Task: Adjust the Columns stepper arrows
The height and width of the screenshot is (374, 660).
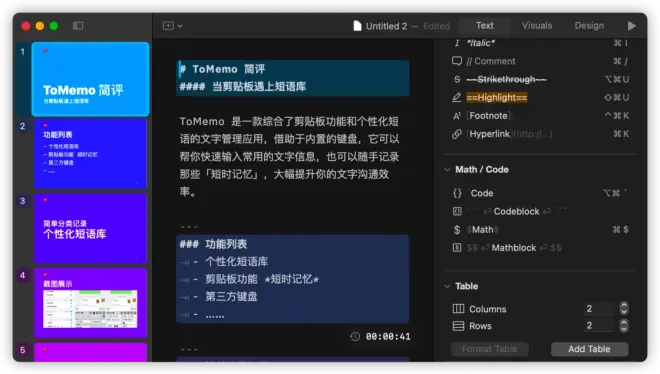Action: pyautogui.click(x=624, y=308)
